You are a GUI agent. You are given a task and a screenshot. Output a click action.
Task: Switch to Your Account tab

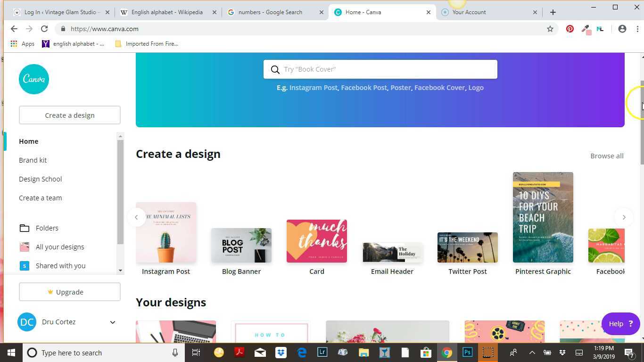pyautogui.click(x=489, y=12)
